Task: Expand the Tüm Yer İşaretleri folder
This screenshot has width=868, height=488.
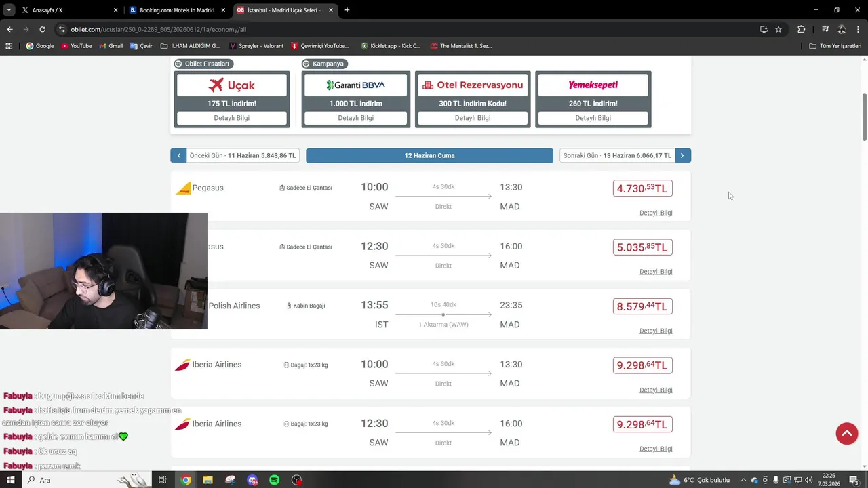Action: pyautogui.click(x=835, y=46)
